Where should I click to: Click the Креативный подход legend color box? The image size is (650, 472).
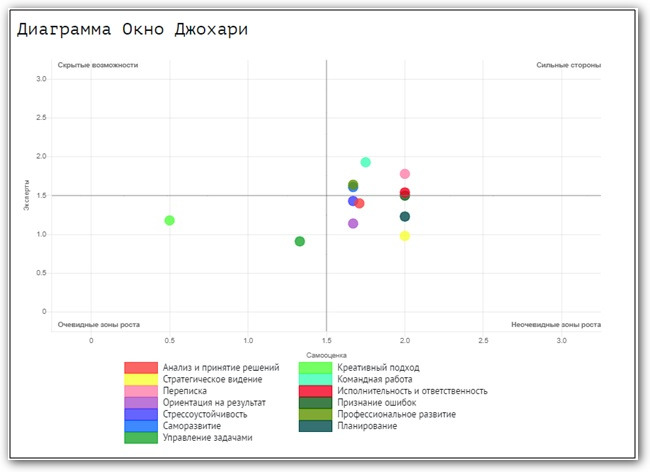[315, 368]
